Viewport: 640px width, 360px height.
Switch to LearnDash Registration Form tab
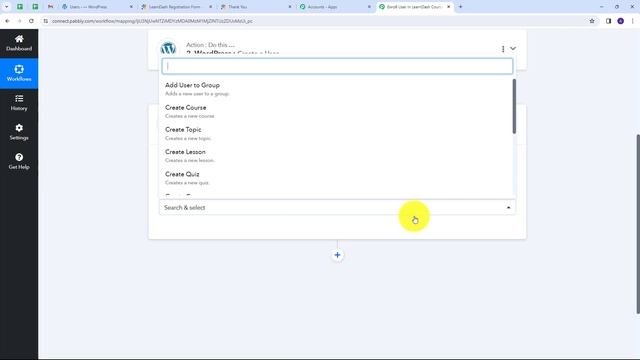click(x=175, y=7)
